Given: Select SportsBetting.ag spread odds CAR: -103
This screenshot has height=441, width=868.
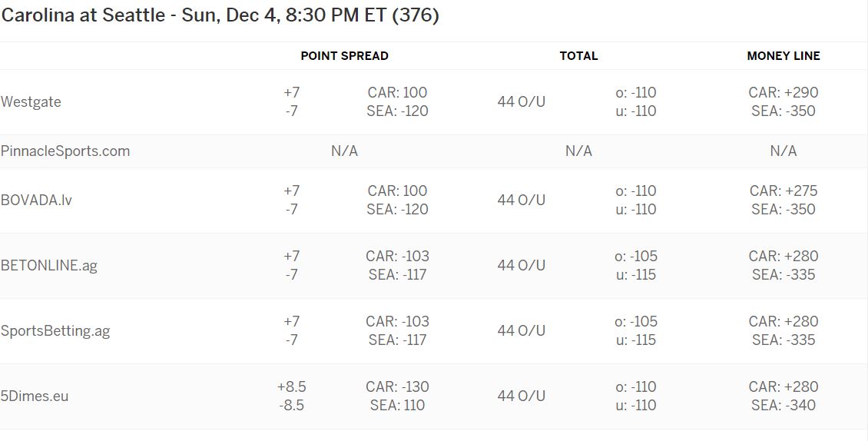Looking at the screenshot, I should [x=397, y=321].
